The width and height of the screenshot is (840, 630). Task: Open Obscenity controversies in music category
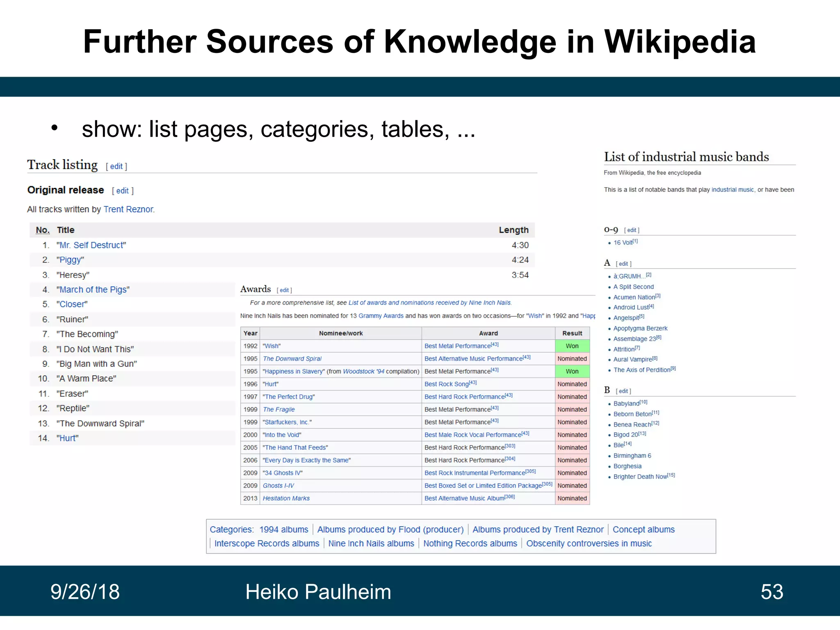[x=589, y=544]
